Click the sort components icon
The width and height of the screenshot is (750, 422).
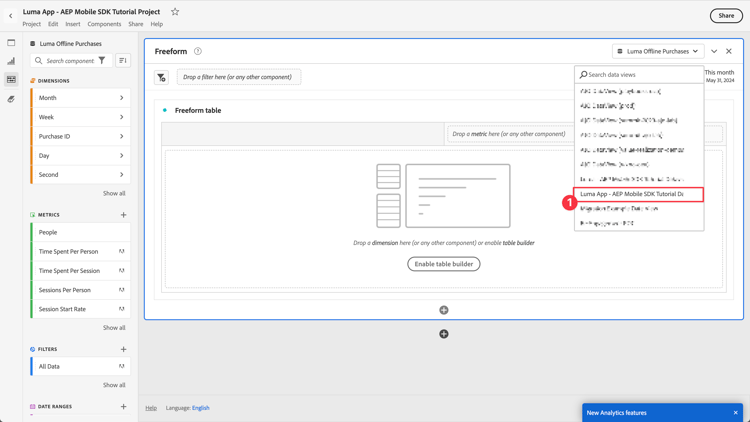point(123,61)
